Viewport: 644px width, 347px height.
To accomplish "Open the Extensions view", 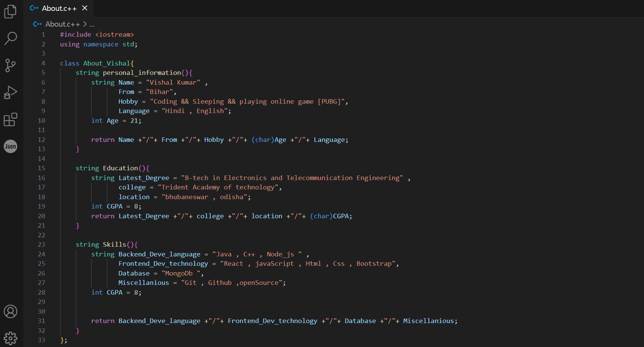I will [x=10, y=120].
